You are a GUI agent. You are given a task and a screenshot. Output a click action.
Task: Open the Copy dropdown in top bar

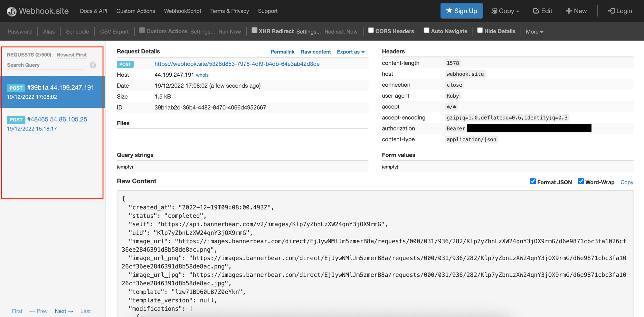point(505,11)
